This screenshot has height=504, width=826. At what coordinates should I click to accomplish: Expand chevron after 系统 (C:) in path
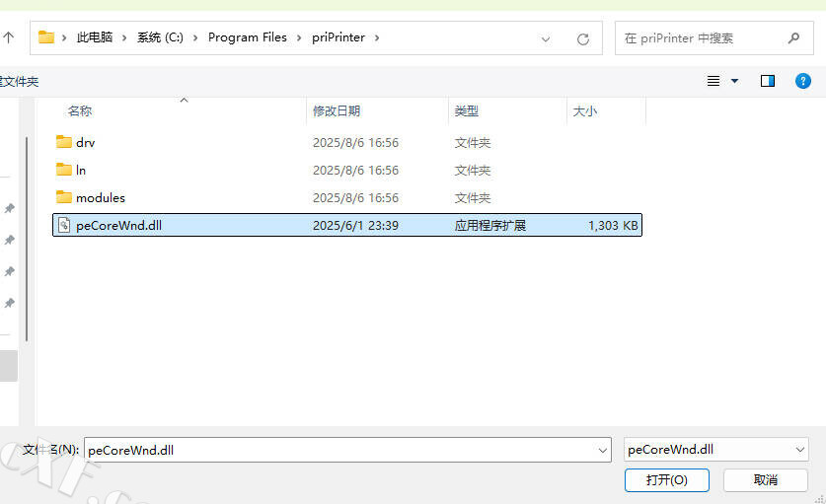click(195, 37)
